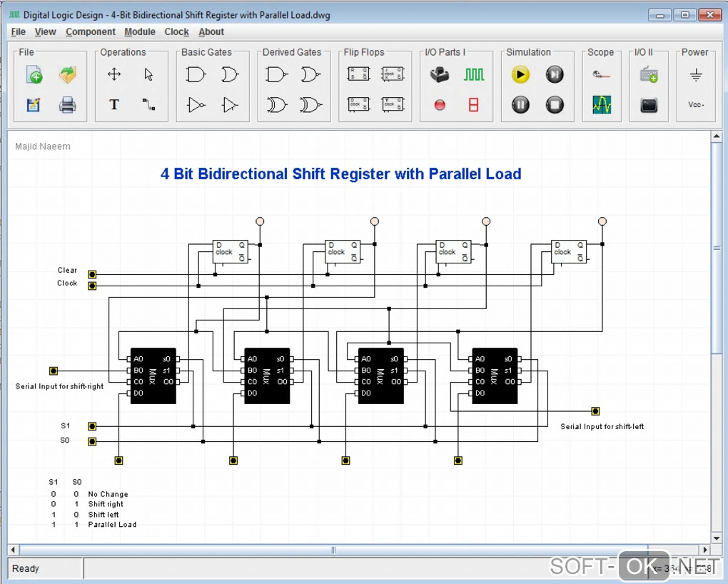Image resolution: width=728 pixels, height=584 pixels.
Task: Select the fourth Mux module block
Action: (495, 376)
